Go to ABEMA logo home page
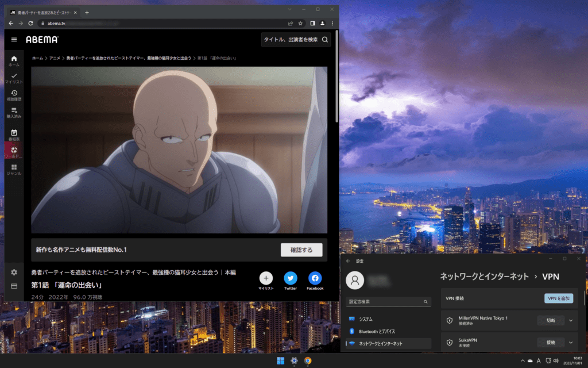This screenshot has width=588, height=368. point(42,40)
